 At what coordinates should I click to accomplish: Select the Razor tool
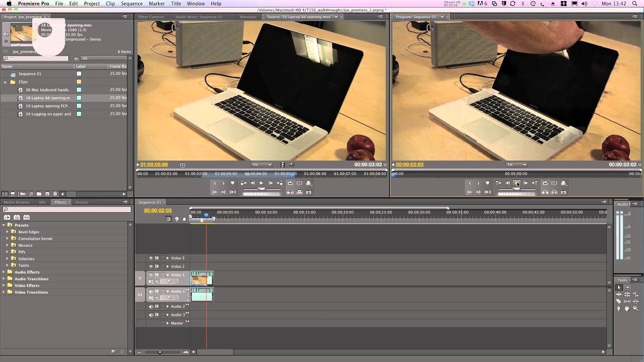pyautogui.click(x=619, y=301)
